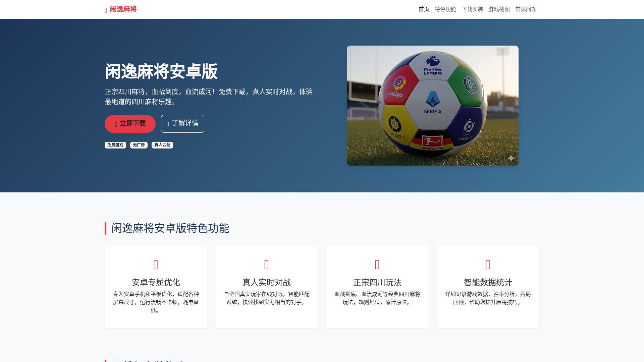
Task: Click the 了解详情 button
Action: pyautogui.click(x=182, y=124)
